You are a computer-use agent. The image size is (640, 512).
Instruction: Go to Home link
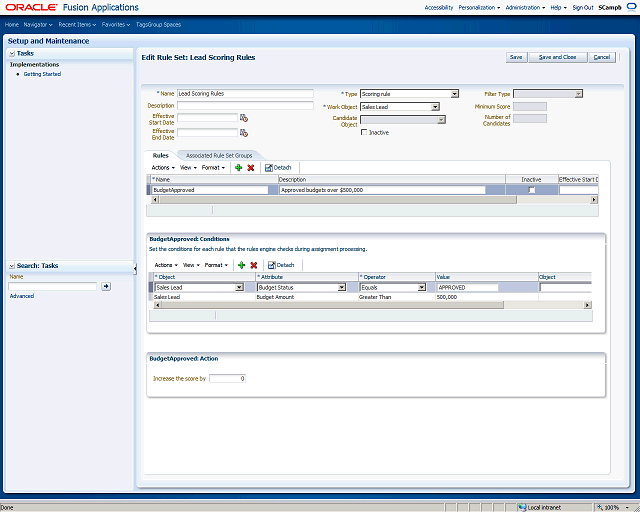click(x=11, y=24)
